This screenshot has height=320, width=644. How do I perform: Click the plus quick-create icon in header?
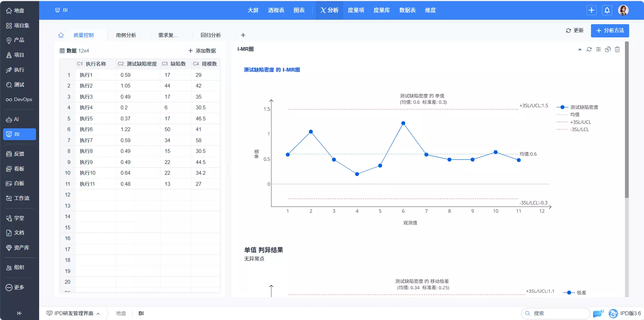(591, 10)
